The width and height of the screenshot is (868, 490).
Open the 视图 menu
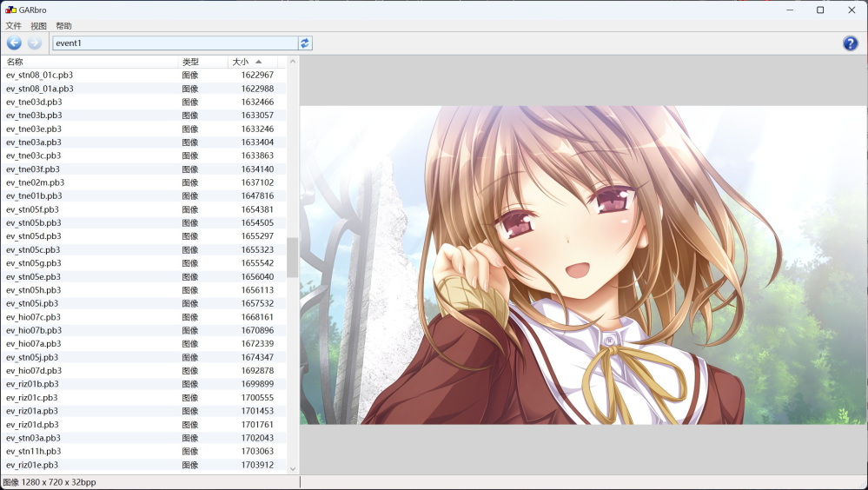coord(38,25)
